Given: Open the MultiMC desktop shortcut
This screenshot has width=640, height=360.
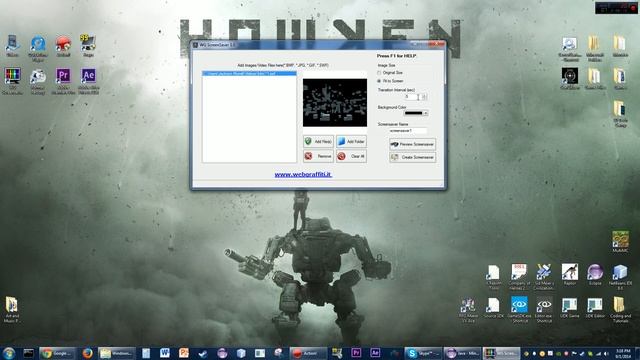Looking at the screenshot, I should (620, 242).
